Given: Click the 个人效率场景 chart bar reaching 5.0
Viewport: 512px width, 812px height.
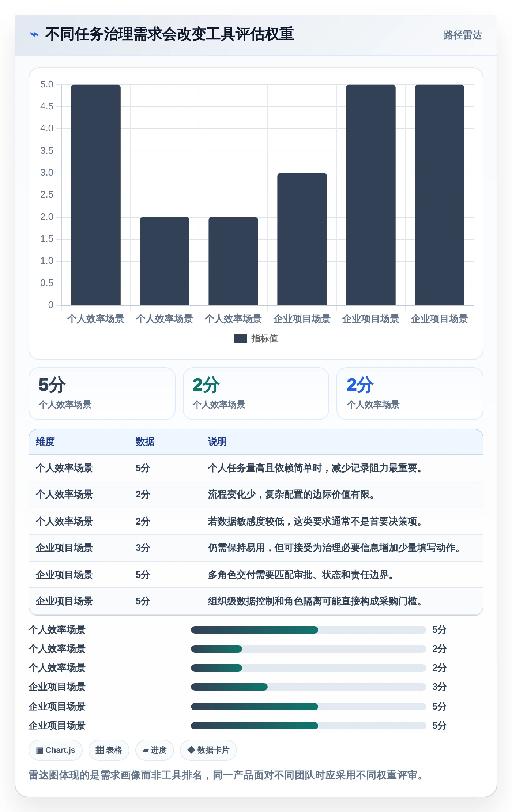Looking at the screenshot, I should pos(96,195).
